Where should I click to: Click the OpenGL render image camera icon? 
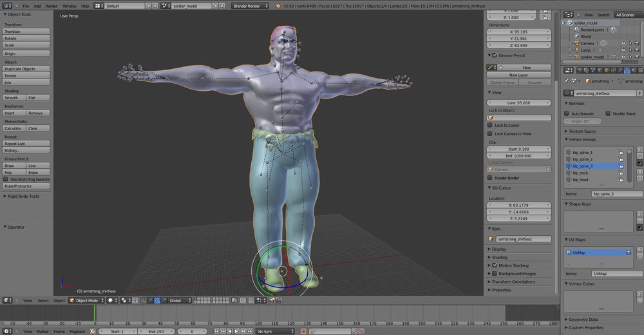point(272,300)
